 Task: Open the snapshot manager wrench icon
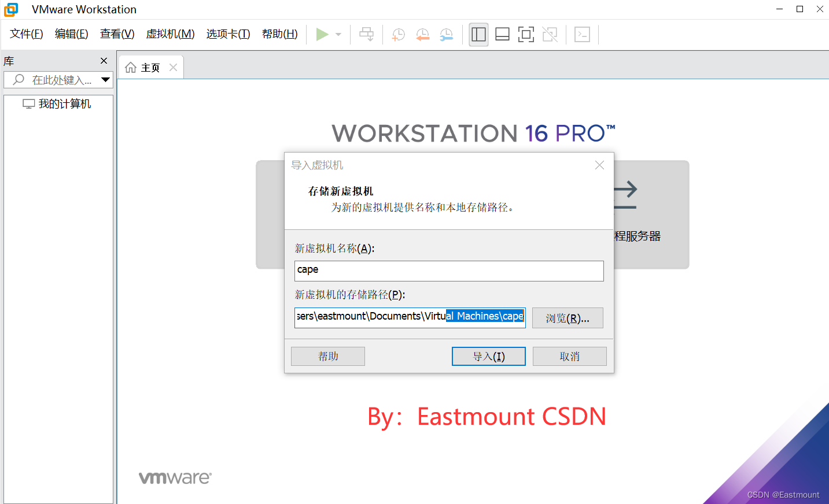click(447, 35)
